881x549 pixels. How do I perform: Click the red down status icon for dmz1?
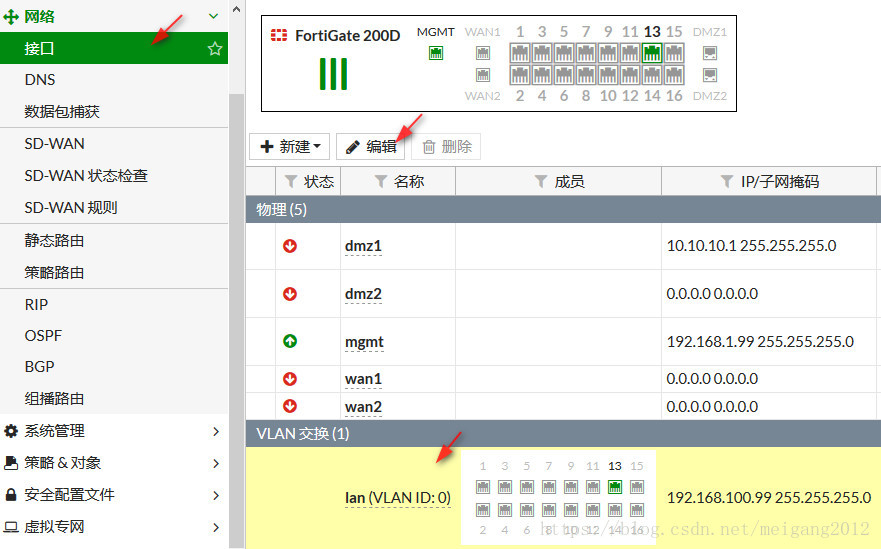click(x=290, y=246)
